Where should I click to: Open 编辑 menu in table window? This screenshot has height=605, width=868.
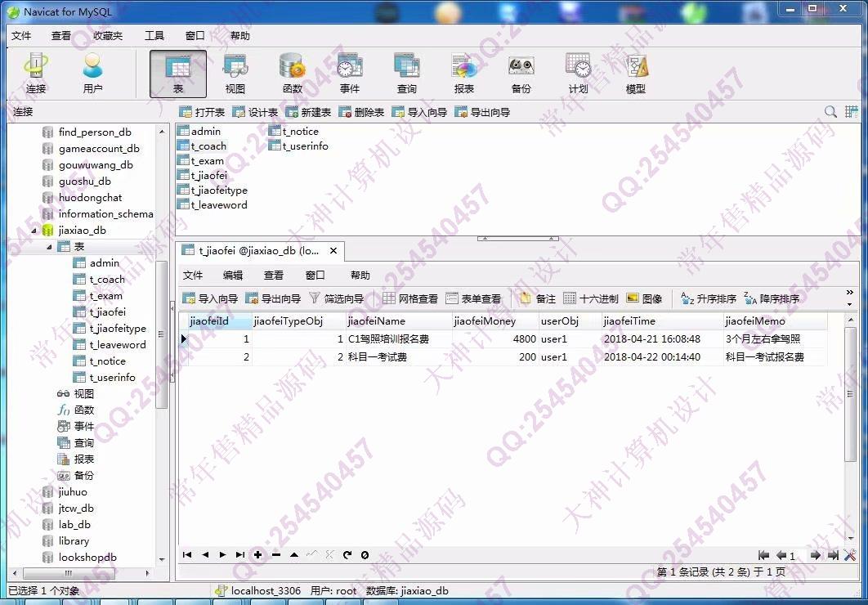233,275
